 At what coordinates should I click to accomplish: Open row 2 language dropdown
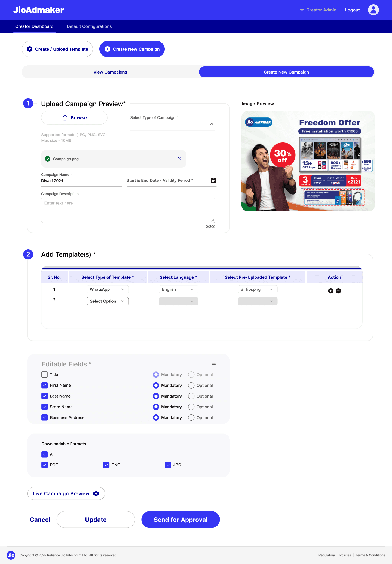pyautogui.click(x=178, y=301)
